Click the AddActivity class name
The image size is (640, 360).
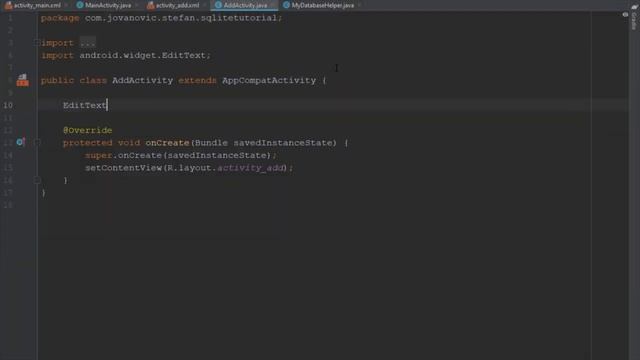click(142, 80)
